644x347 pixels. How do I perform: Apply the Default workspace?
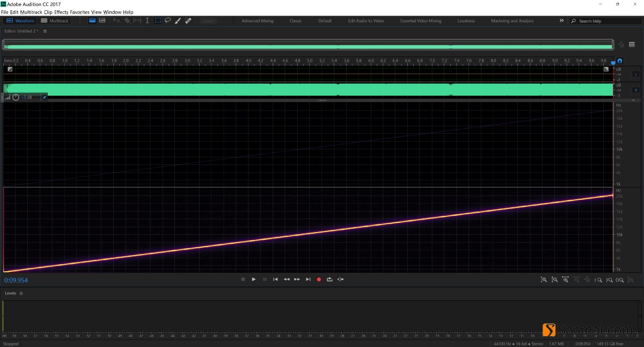pyautogui.click(x=325, y=20)
